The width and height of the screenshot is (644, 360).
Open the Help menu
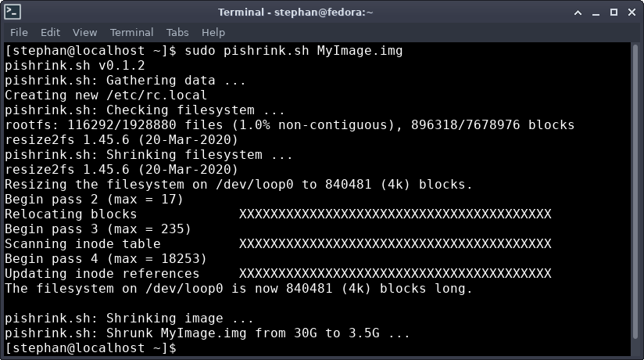click(213, 32)
